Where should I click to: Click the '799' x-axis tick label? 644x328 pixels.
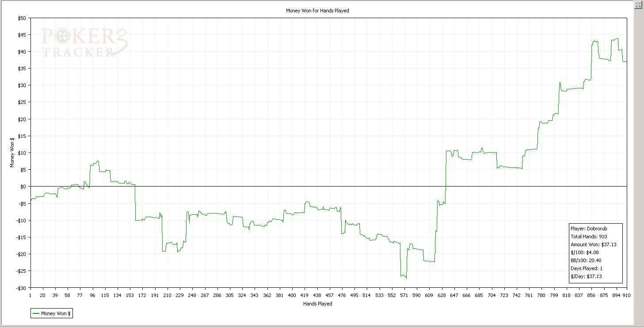[554, 295]
